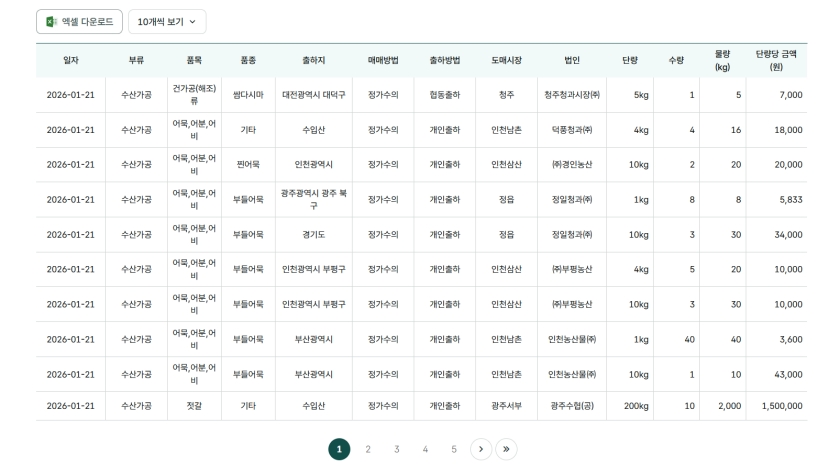Select the 20,000 price cell

point(776,164)
